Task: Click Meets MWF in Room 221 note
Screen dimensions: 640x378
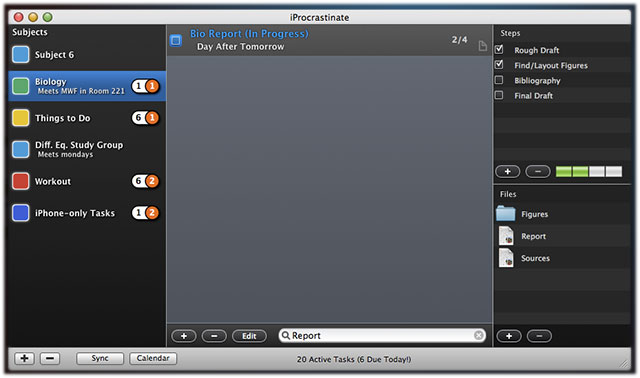Action: point(81,91)
